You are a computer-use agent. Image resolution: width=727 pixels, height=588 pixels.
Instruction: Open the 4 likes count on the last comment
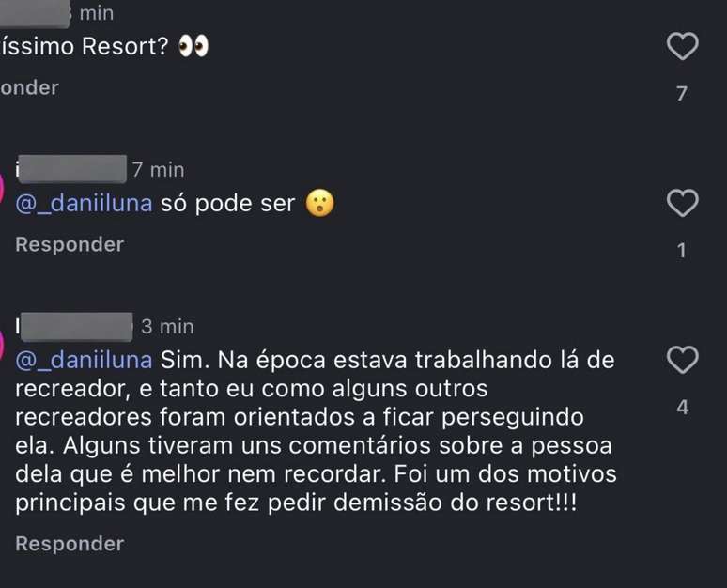[x=682, y=408]
